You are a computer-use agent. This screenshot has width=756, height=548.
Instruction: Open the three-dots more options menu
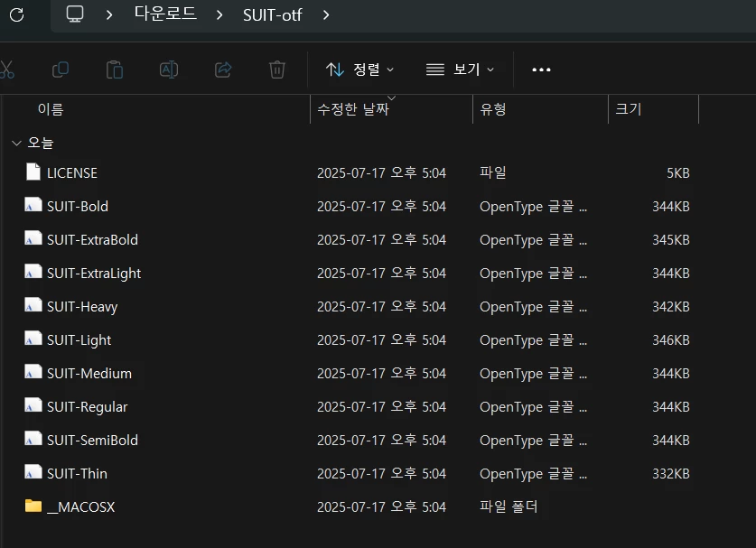pyautogui.click(x=541, y=70)
